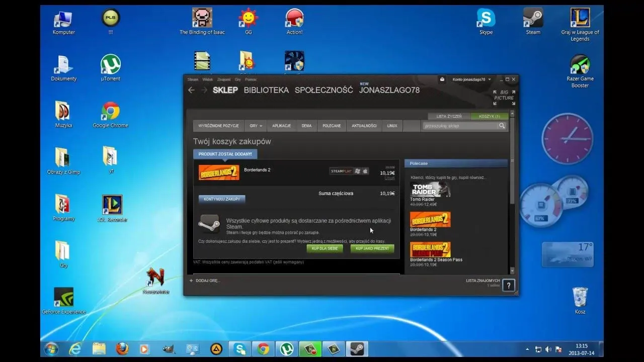Open the Widok menu
Screen dimensions: 644x362
pyautogui.click(x=208, y=79)
